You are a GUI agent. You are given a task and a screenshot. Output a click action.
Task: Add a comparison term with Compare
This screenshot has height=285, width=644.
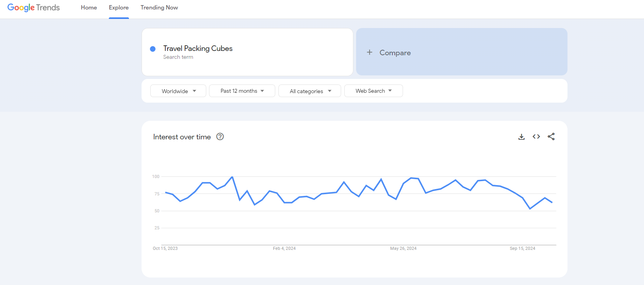tap(462, 52)
